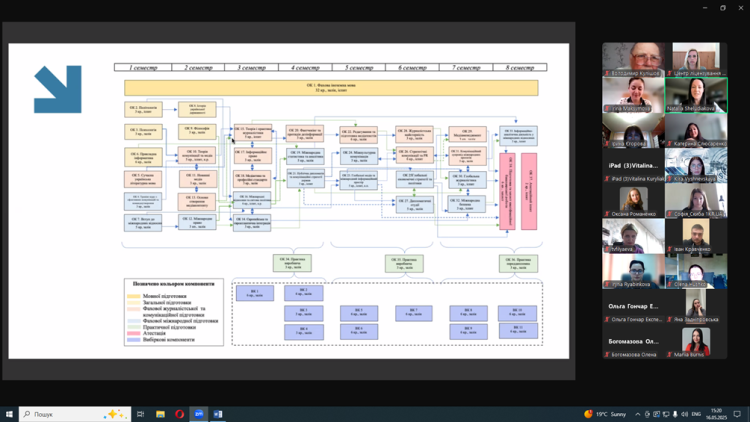750x422 pixels.
Task: Open the Windows Start menu
Action: (x=9, y=414)
